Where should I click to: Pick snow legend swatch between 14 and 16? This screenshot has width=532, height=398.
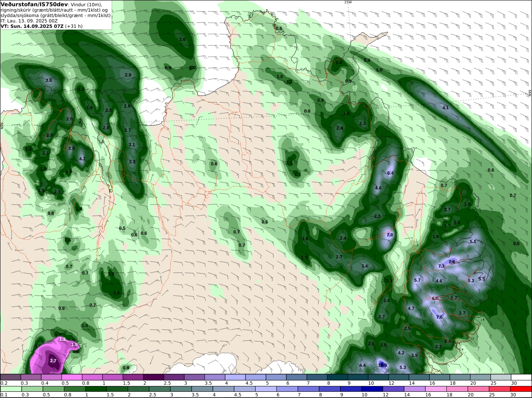point(419,377)
